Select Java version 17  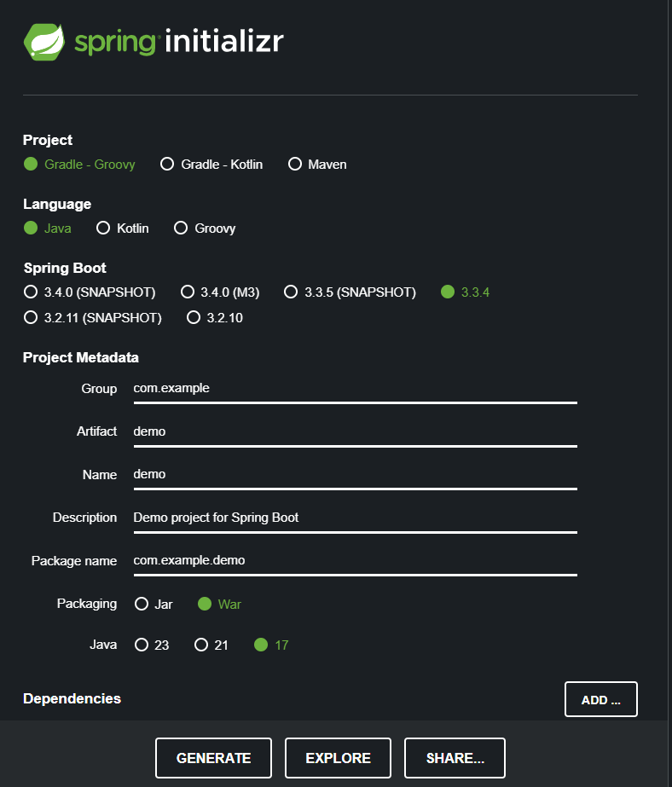coord(271,645)
